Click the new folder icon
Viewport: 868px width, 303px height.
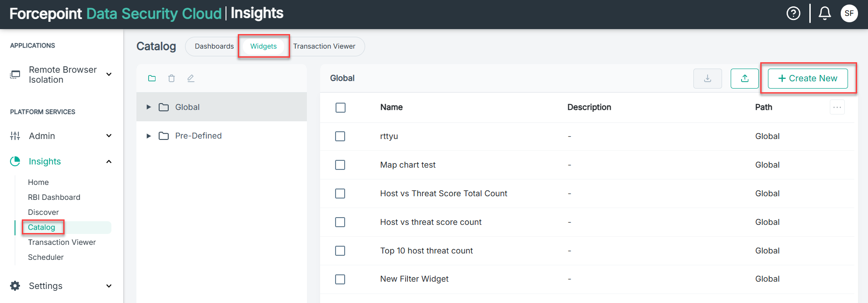click(x=152, y=78)
